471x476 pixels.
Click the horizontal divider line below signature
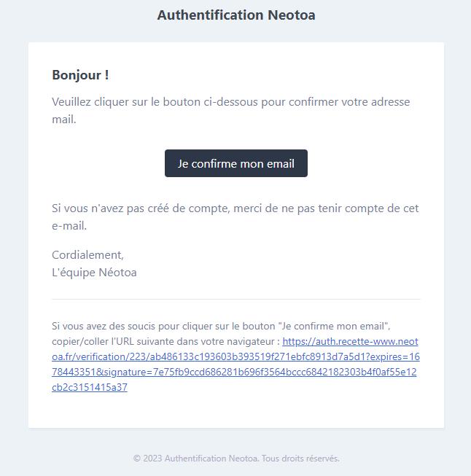[x=235, y=299]
